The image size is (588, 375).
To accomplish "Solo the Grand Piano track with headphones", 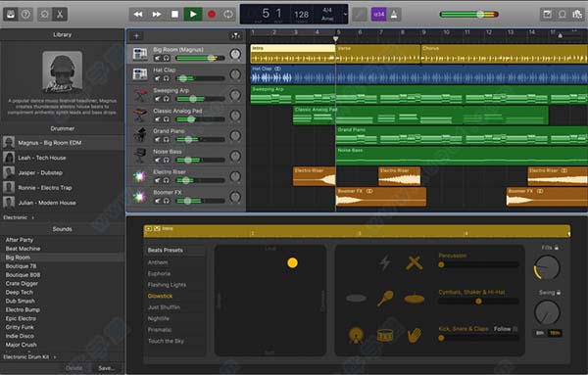I will [x=167, y=139].
